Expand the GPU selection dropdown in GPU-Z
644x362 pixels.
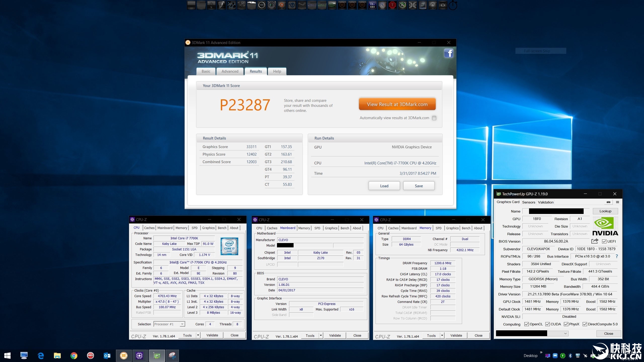click(x=565, y=334)
